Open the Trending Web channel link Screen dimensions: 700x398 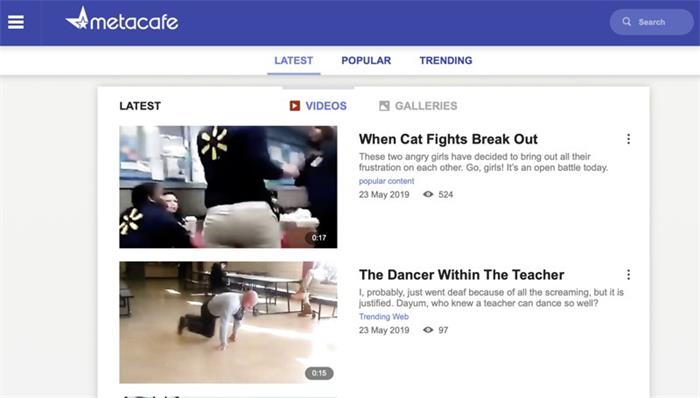coord(384,317)
